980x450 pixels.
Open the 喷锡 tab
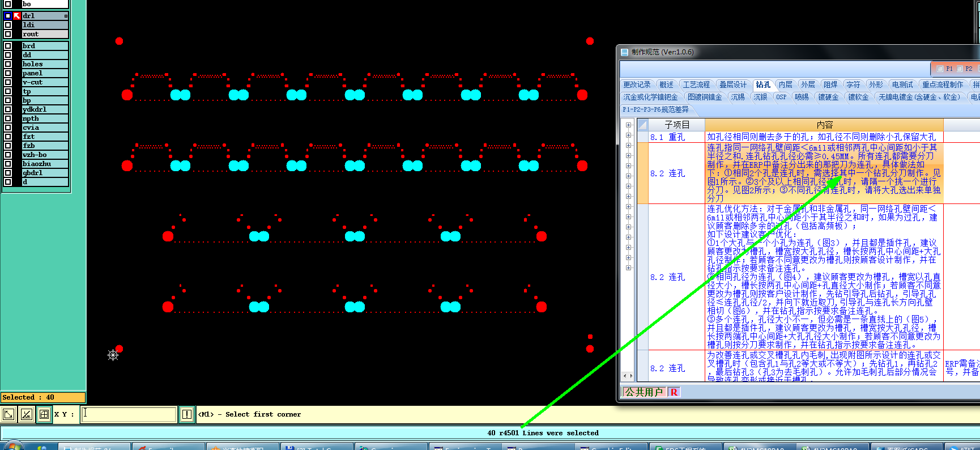[802, 97]
